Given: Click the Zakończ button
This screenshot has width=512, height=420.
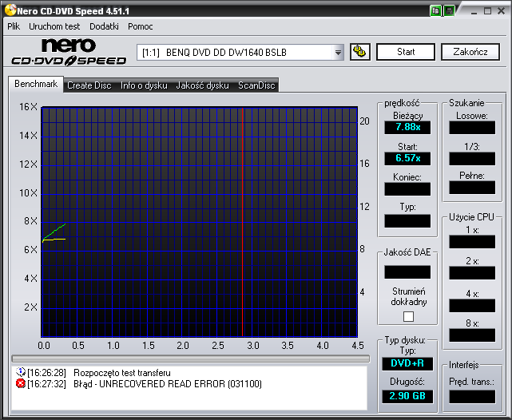Looking at the screenshot, I should click(470, 52).
